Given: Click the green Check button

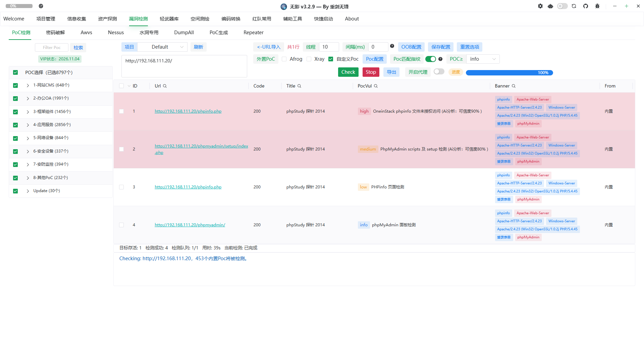Looking at the screenshot, I should point(348,72).
